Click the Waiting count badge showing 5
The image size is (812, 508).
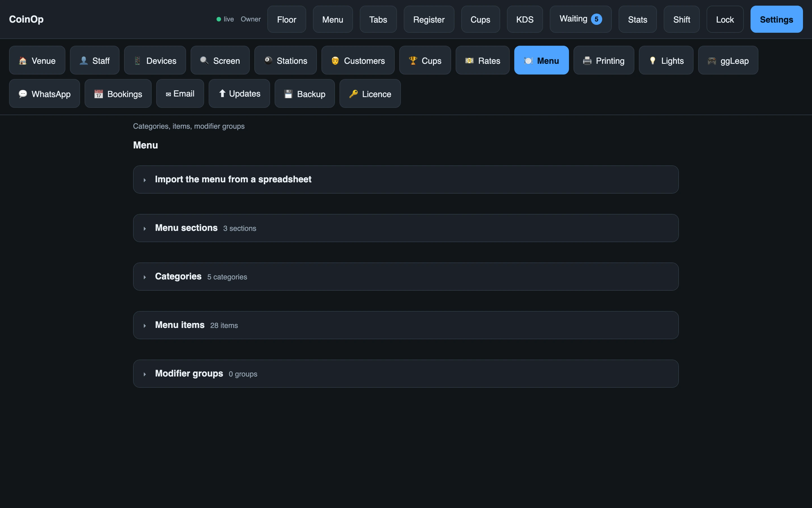596,19
